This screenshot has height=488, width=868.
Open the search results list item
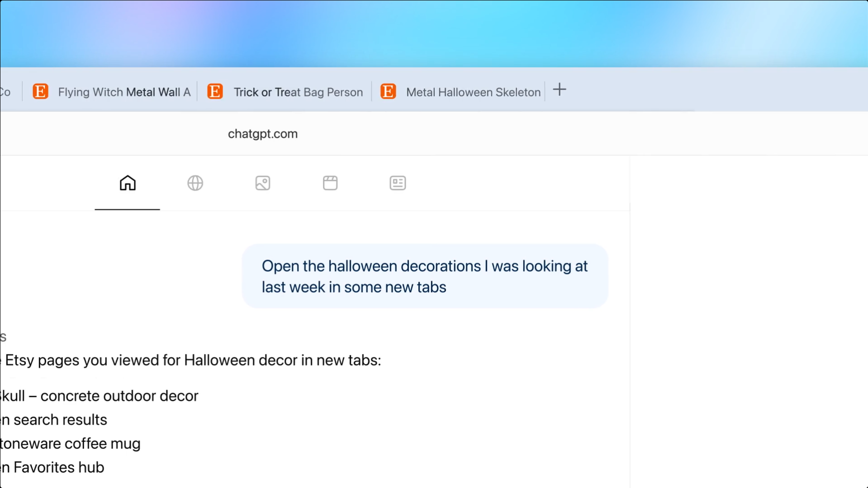pos(54,420)
